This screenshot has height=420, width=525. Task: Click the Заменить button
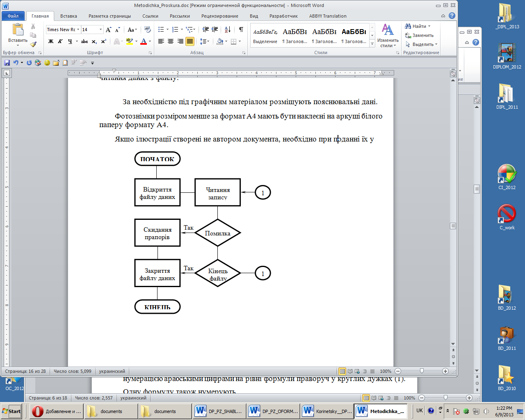419,35
